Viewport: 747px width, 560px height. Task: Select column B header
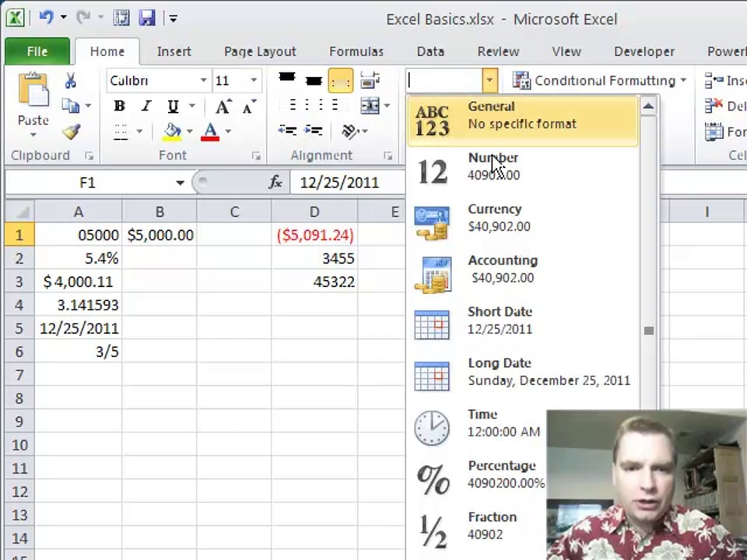pos(160,212)
